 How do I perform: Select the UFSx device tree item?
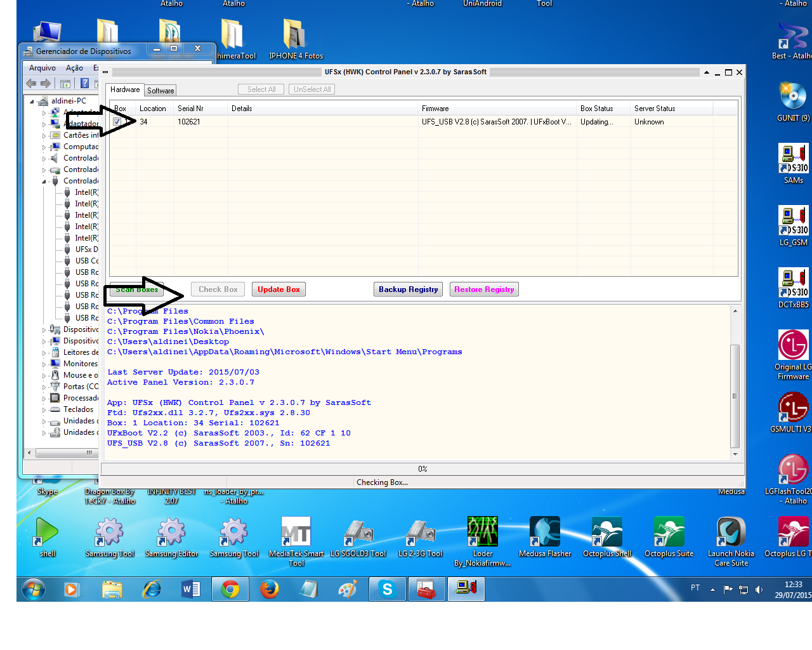click(86, 249)
